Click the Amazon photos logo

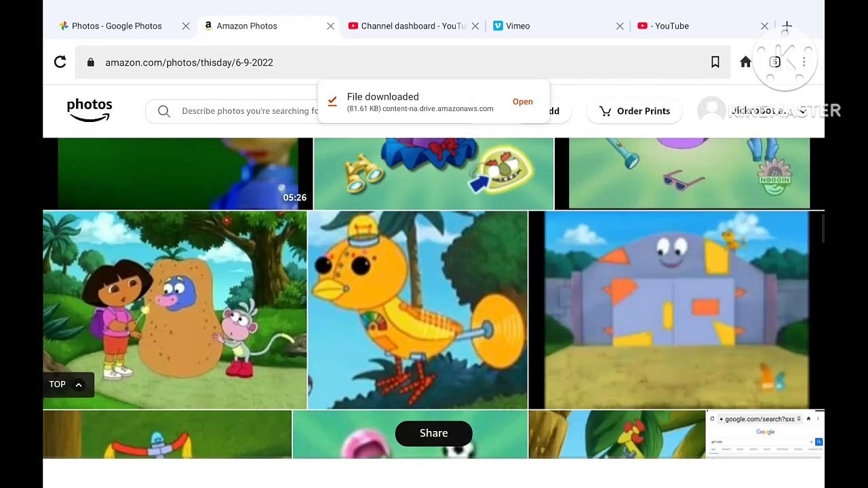pos(90,110)
